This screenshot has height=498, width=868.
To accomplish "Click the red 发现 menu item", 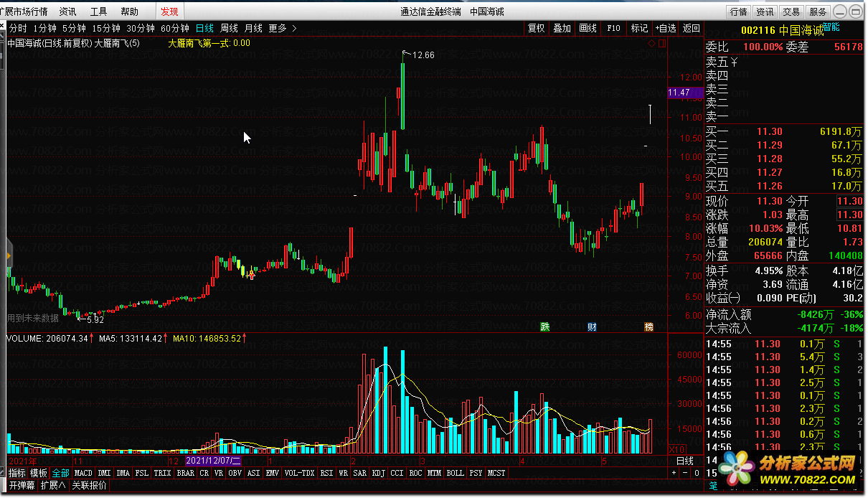I will (170, 11).
